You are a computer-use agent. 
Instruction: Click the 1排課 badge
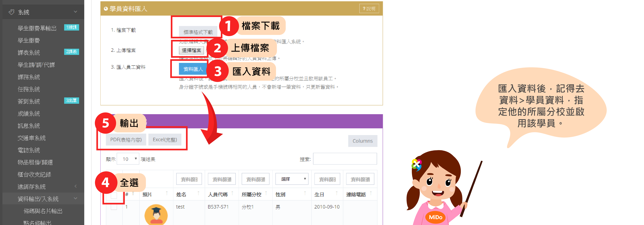click(x=71, y=27)
